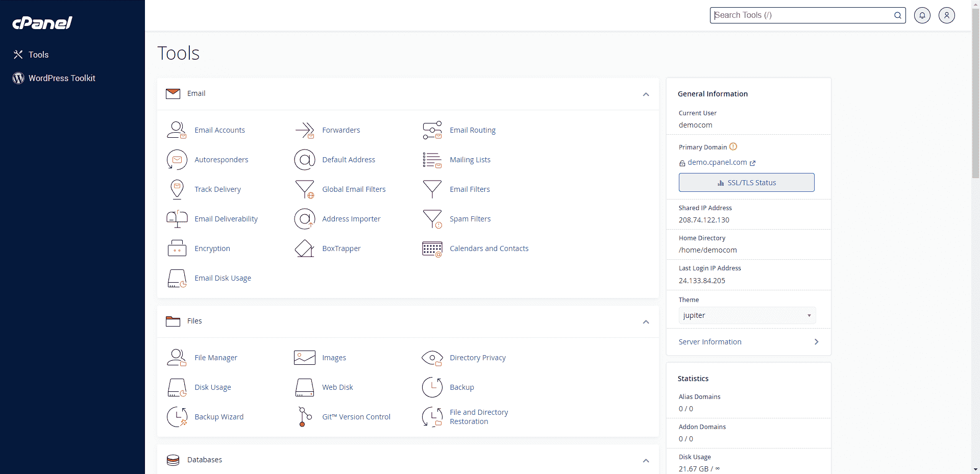Click the Primary Domain info icon
This screenshot has width=980, height=474.
tap(733, 146)
